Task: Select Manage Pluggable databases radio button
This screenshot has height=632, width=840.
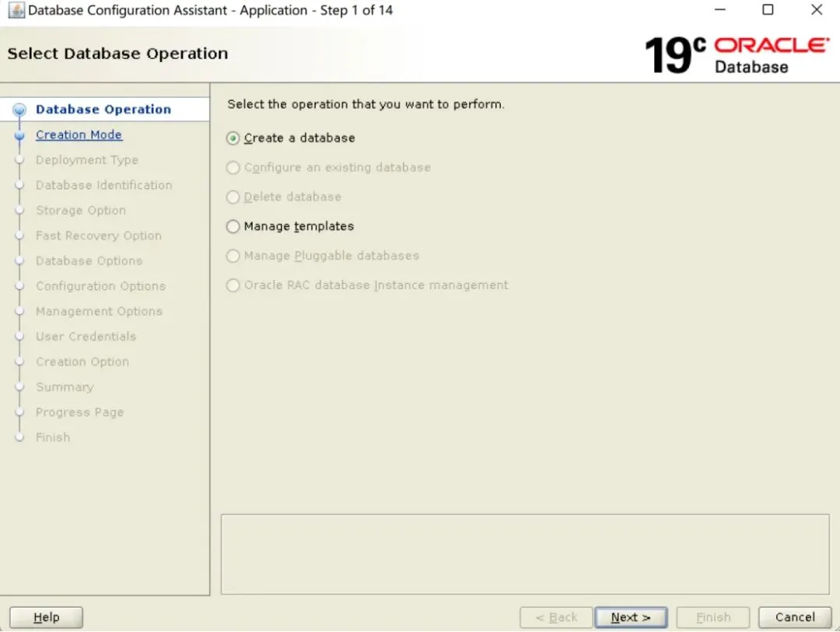Action: pos(233,256)
